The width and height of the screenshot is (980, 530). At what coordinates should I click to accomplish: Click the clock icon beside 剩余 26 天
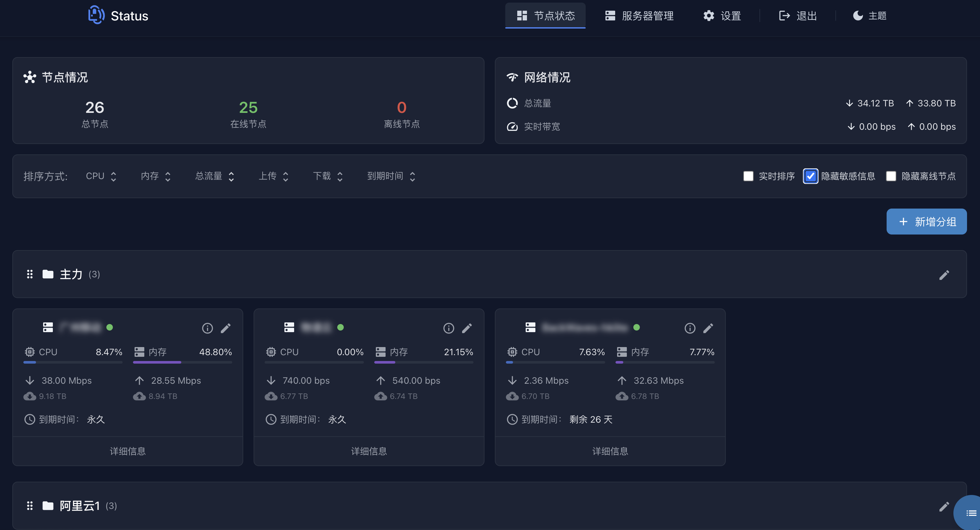point(512,419)
